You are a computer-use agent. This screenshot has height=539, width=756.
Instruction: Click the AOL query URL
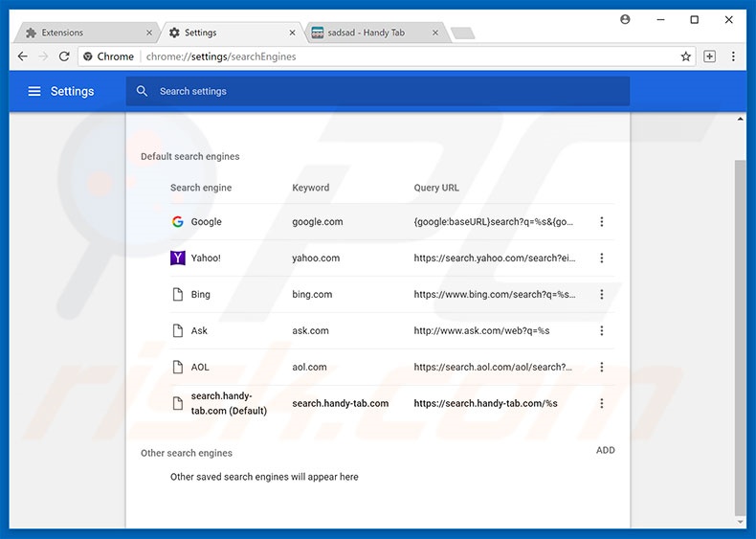(493, 367)
